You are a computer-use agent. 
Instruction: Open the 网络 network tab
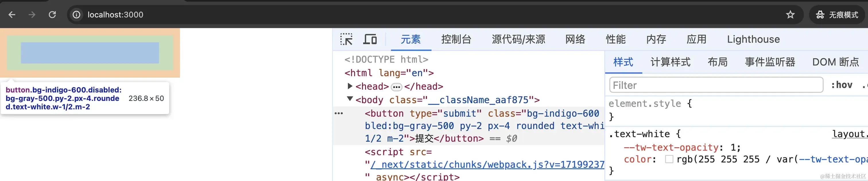pyautogui.click(x=575, y=39)
